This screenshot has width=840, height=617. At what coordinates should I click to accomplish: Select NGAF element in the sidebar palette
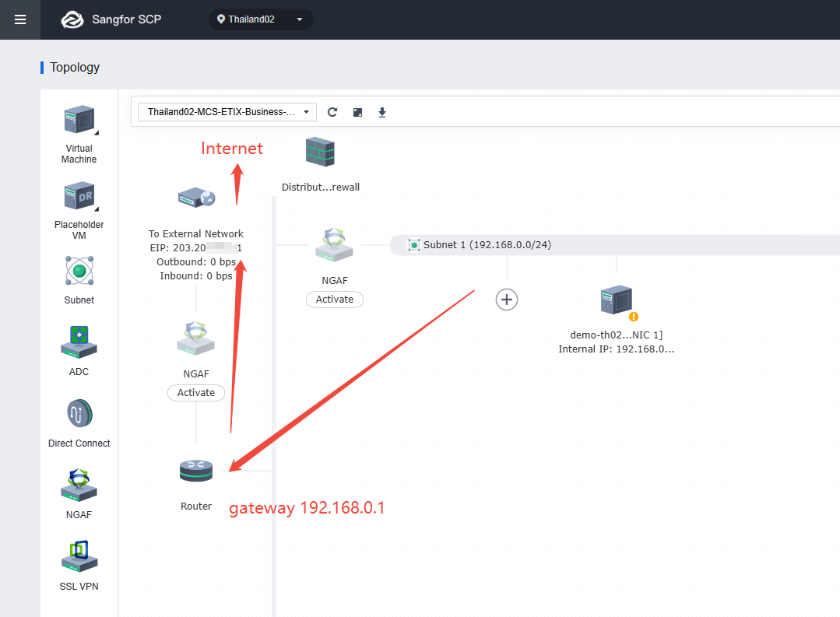(79, 494)
